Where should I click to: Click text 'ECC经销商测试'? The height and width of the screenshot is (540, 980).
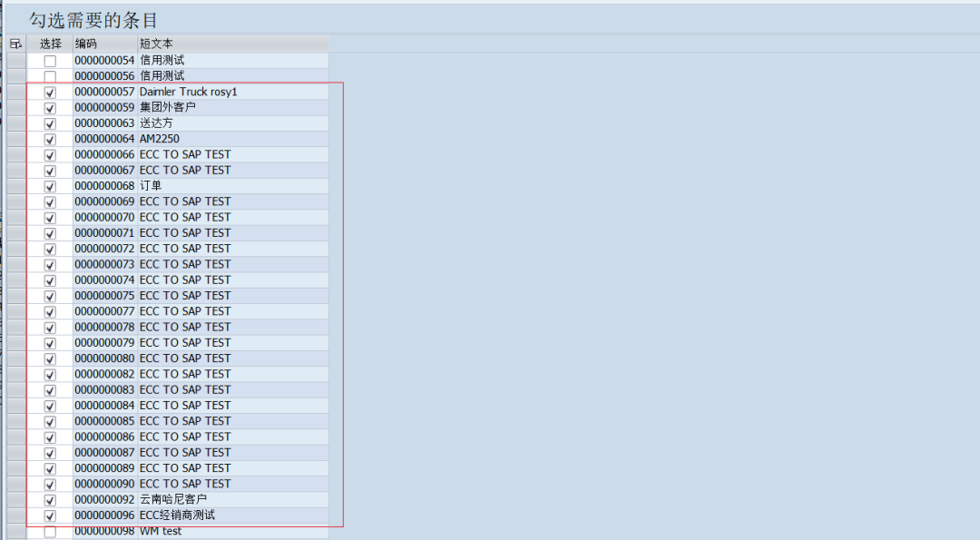click(177, 515)
